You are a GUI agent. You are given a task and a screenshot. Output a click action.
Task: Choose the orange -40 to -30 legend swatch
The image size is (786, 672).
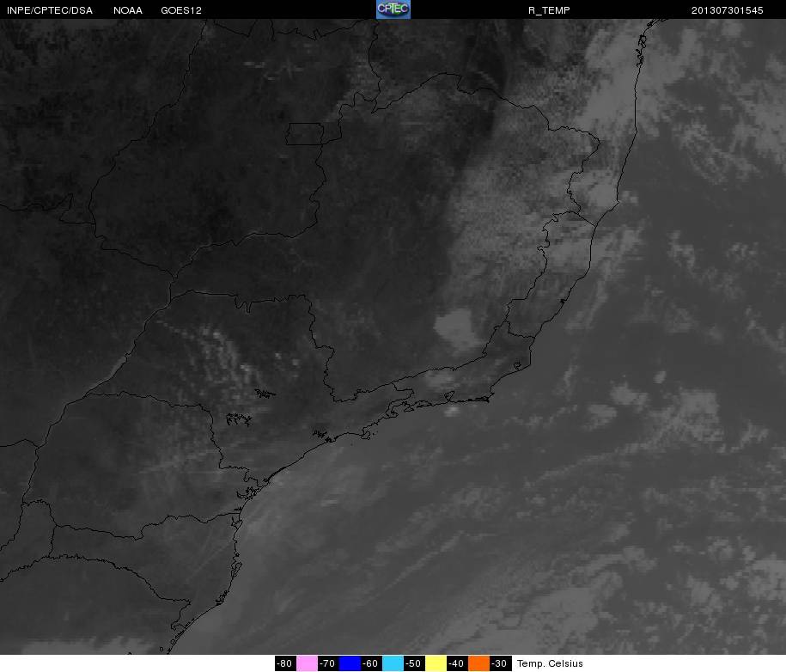478,663
